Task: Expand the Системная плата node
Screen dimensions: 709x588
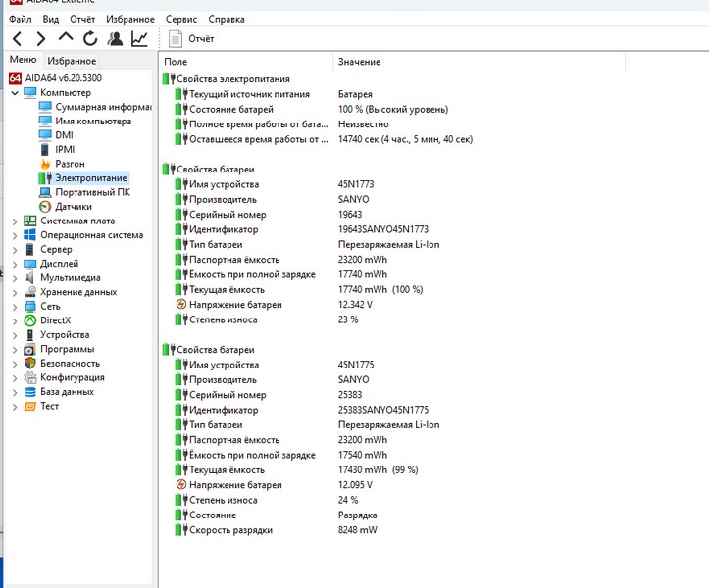Action: (14, 221)
